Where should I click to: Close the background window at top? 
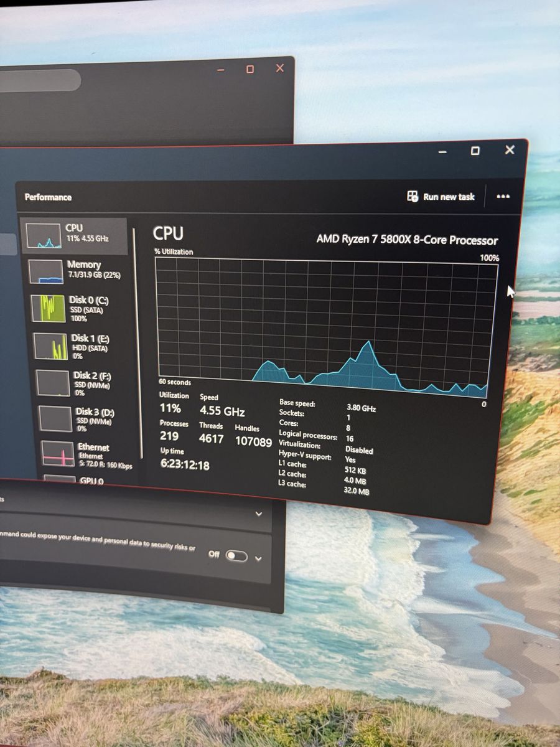(x=280, y=68)
